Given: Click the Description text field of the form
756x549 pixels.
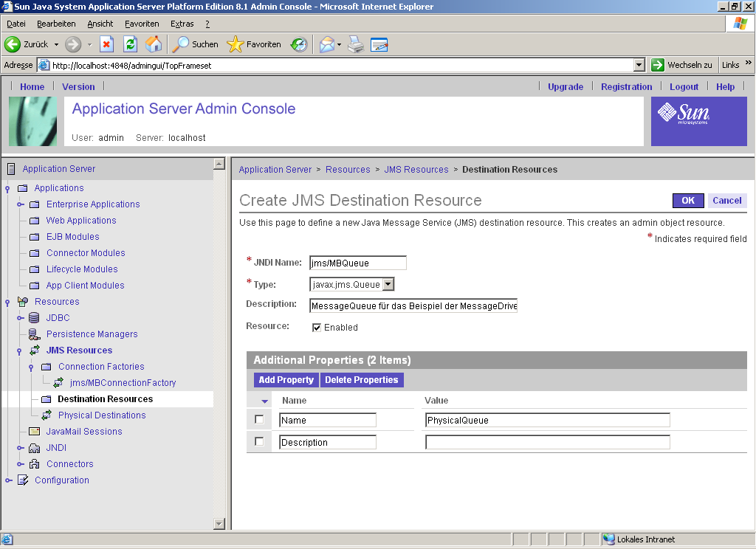Looking at the screenshot, I should [x=413, y=305].
